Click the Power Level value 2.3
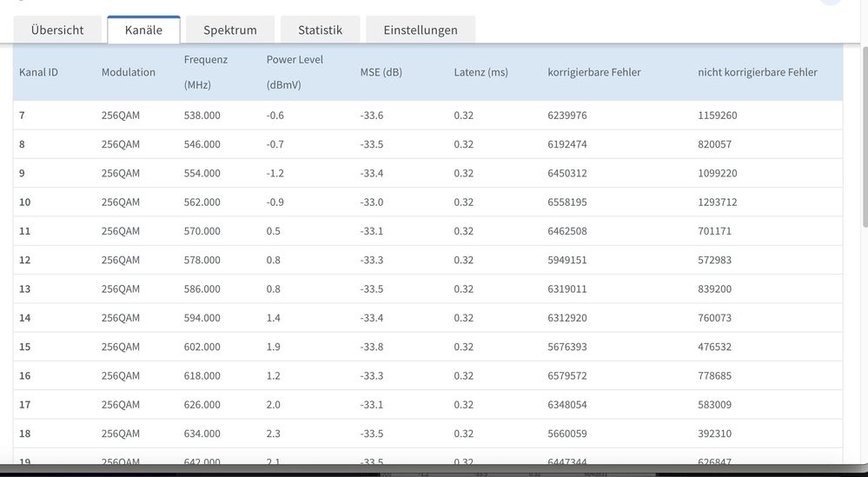868x477 pixels. coord(274,434)
